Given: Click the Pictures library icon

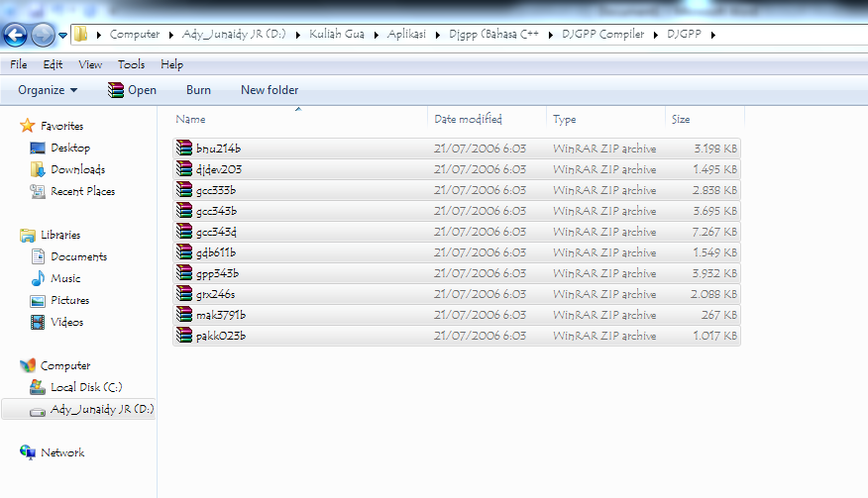Looking at the screenshot, I should click(38, 300).
